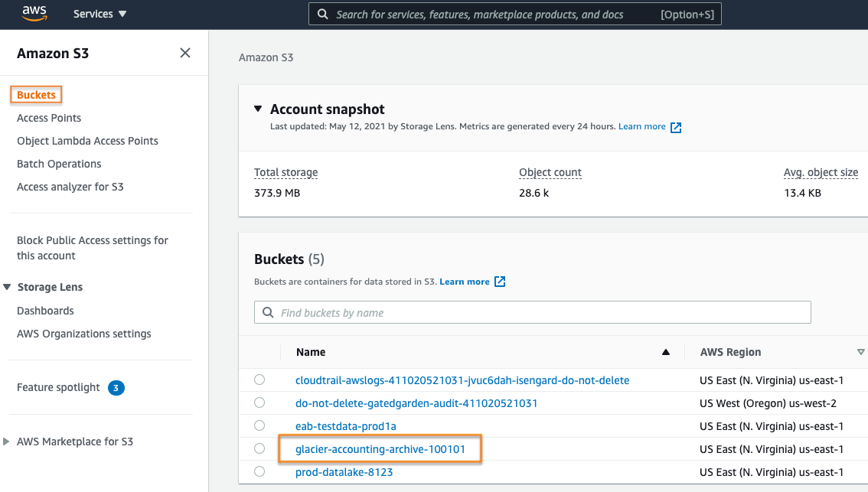This screenshot has width=868, height=492.
Task: Click the 13.4 KB average size value
Action: pyautogui.click(x=802, y=193)
